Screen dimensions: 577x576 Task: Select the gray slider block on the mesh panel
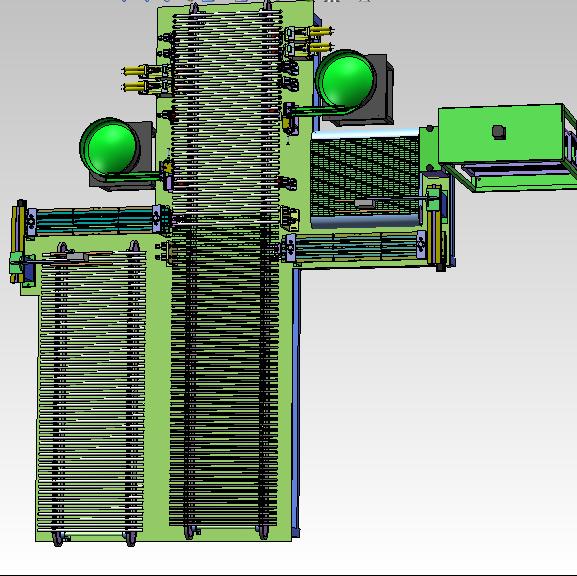[x=364, y=203]
